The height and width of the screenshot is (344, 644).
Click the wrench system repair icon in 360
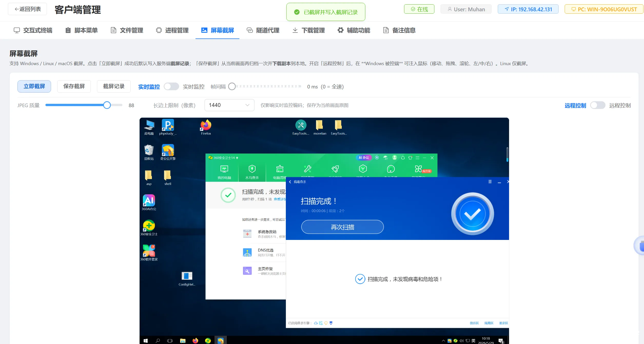pyautogui.click(x=307, y=169)
